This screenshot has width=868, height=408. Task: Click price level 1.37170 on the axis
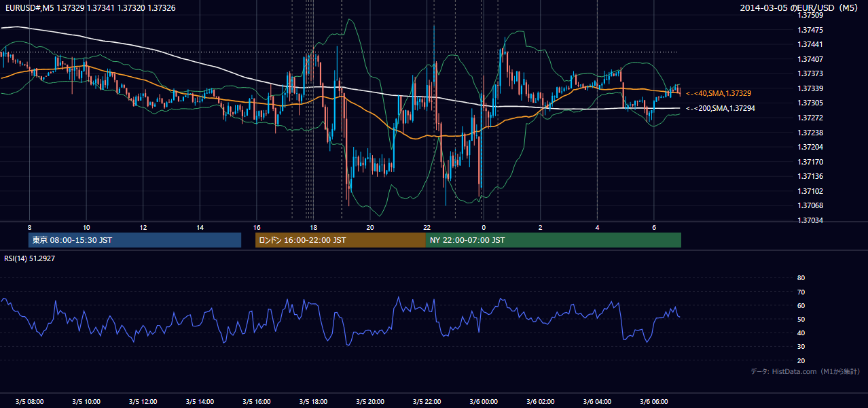810,162
